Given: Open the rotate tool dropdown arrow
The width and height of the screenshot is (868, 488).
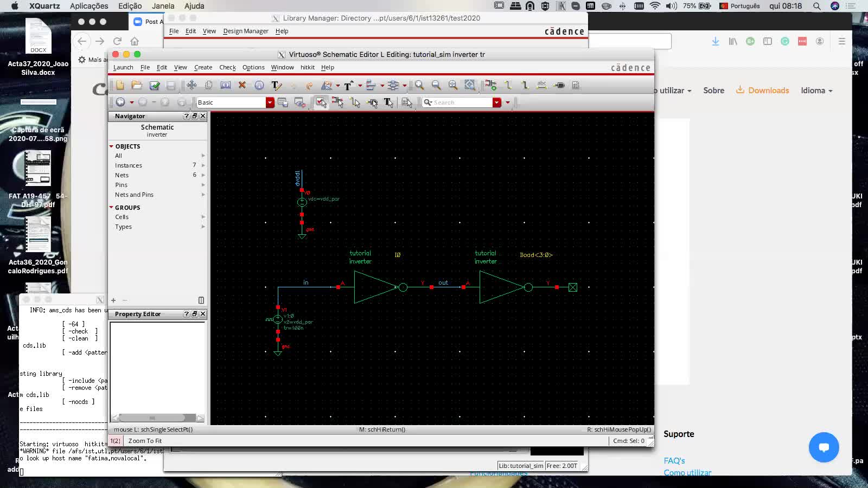Looking at the screenshot, I should pos(337,86).
